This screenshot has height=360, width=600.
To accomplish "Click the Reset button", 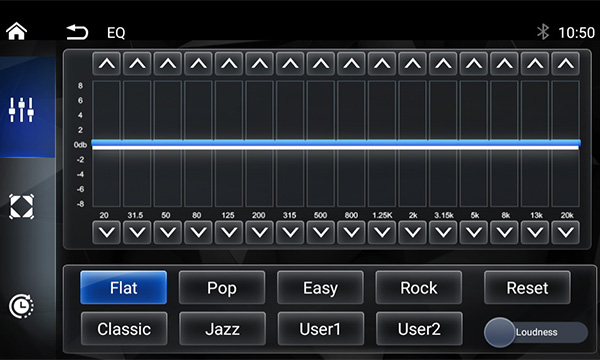I will coord(527,288).
